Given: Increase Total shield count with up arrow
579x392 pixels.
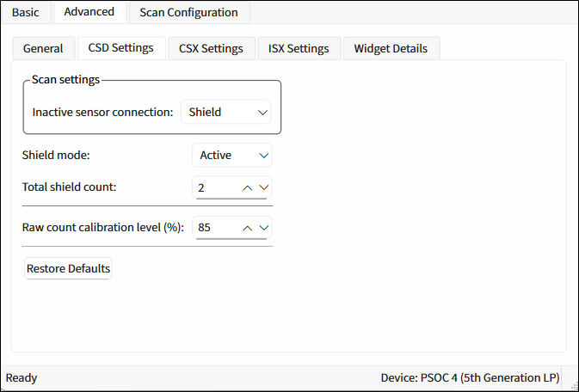Looking at the screenshot, I should point(247,187).
